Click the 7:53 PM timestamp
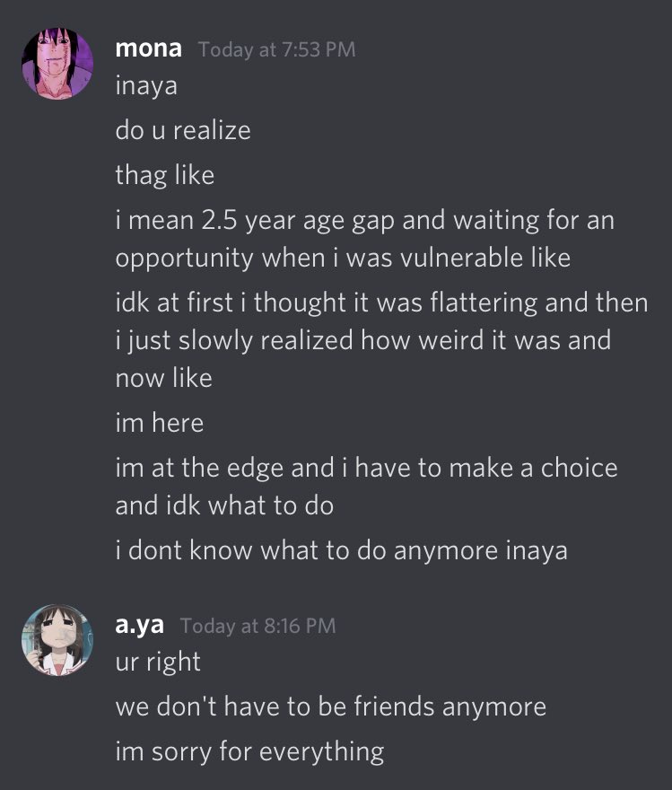Screen dimensions: 672x790 276,49
